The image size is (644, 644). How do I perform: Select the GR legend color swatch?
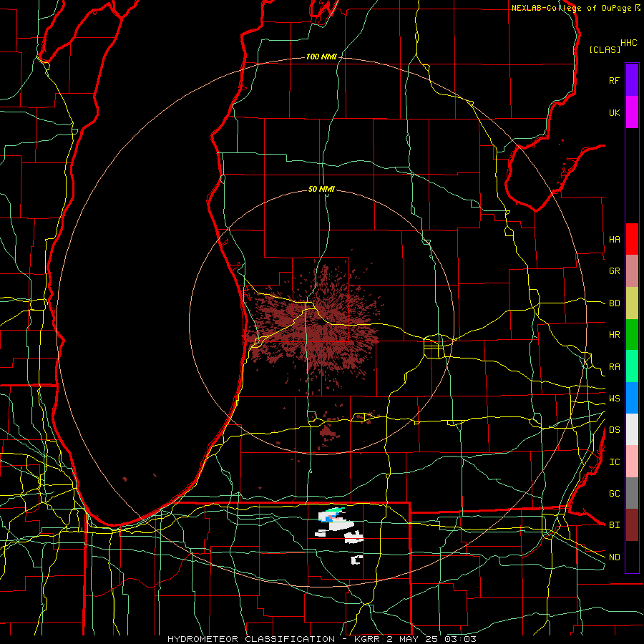pos(632,271)
